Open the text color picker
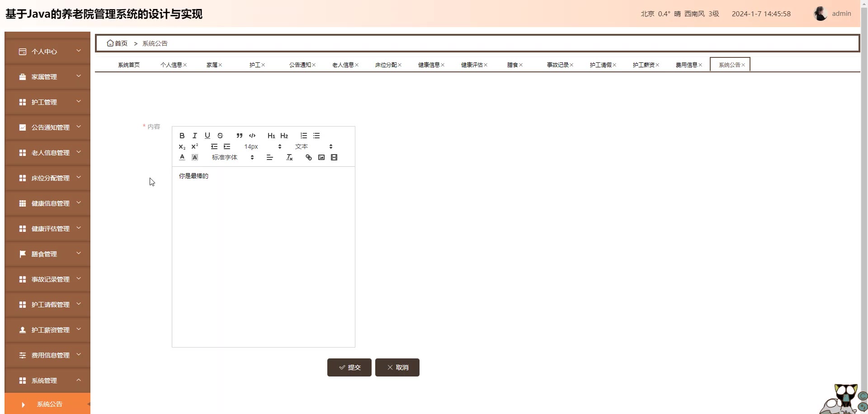Screen dimensions: 868x414 182,157
